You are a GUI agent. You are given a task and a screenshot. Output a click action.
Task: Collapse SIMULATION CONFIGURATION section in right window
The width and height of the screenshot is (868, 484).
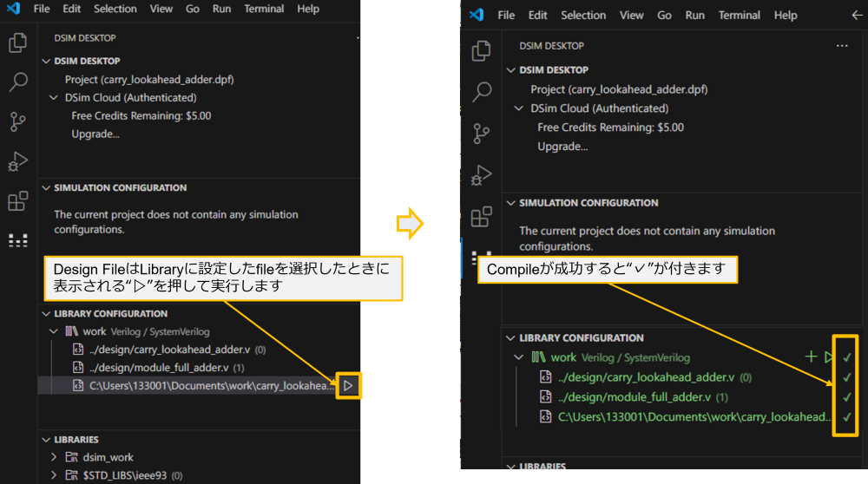[511, 202]
